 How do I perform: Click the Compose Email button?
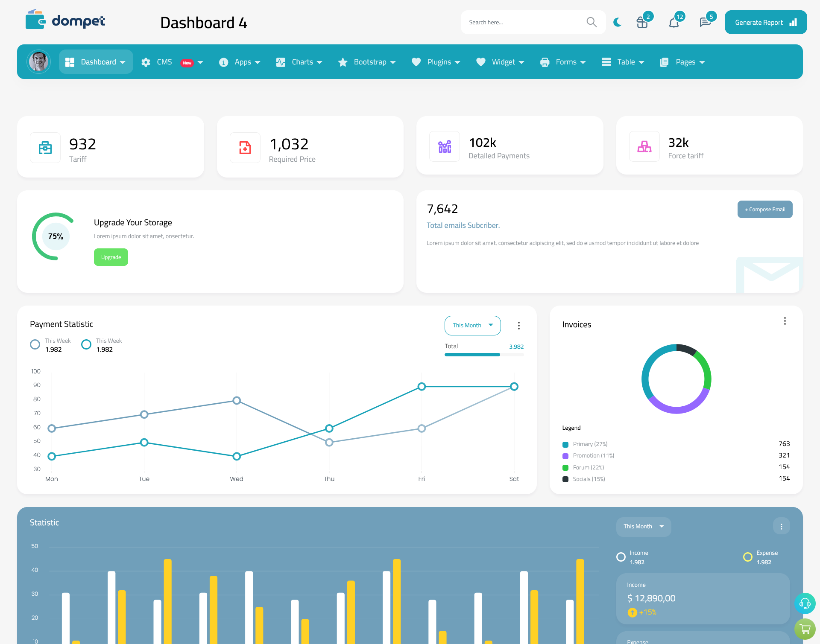pyautogui.click(x=765, y=209)
